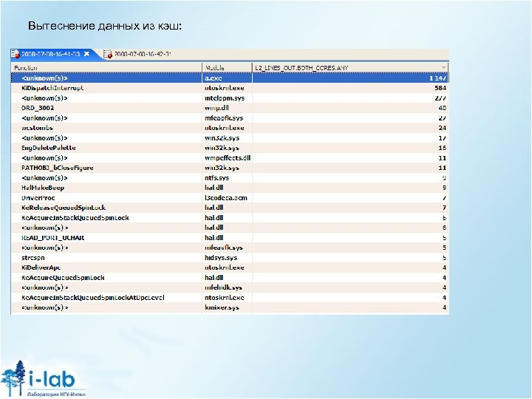Select the READ_PORT_UCHAR function row

(230, 238)
